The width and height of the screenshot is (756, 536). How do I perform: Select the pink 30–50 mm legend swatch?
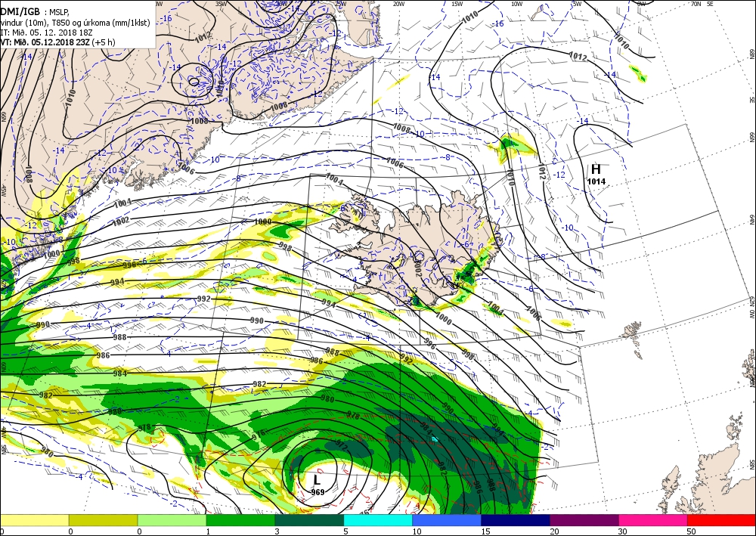tap(653, 520)
